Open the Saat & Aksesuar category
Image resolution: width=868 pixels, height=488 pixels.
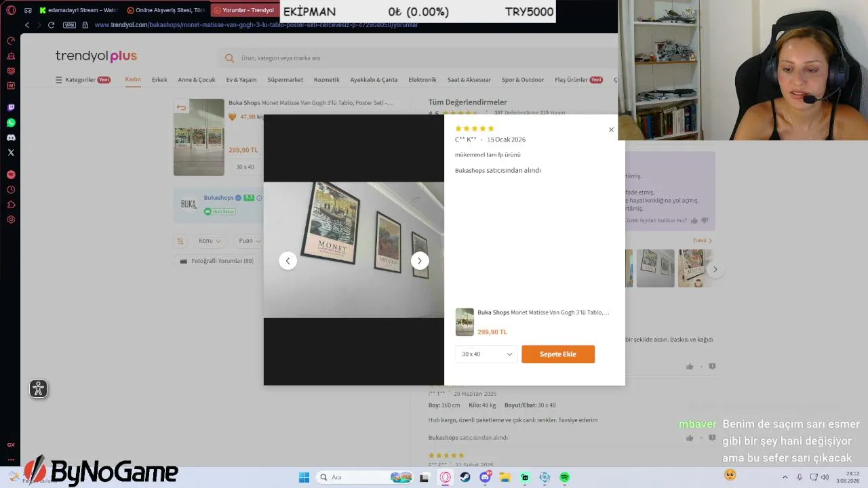pos(469,80)
